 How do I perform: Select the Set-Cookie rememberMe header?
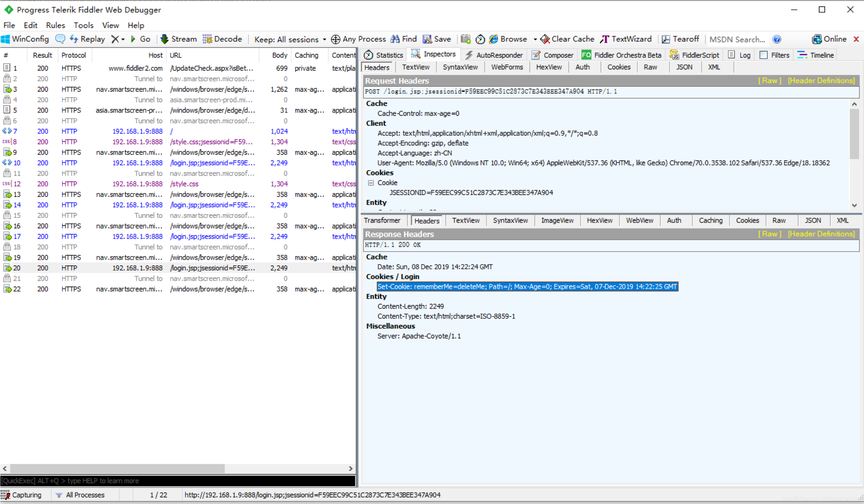click(x=527, y=286)
